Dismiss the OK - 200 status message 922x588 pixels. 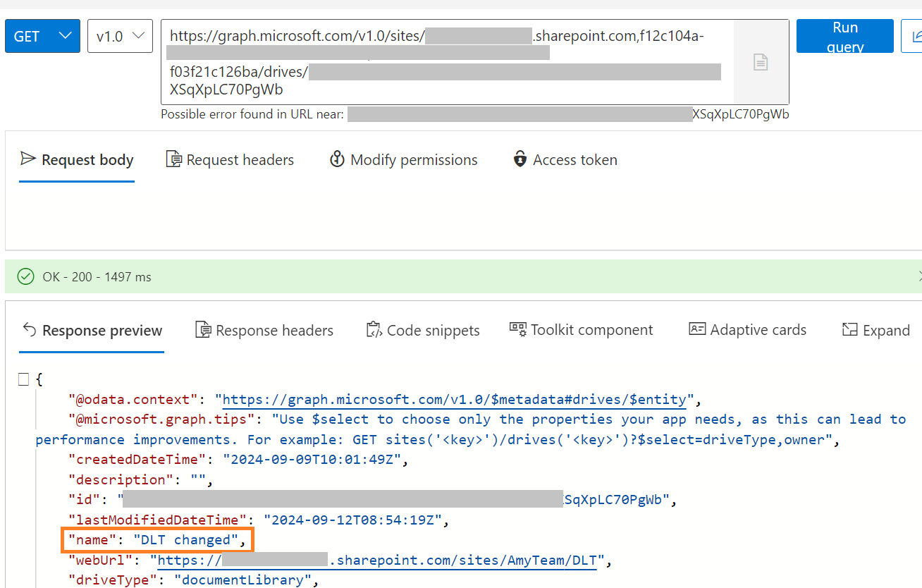pyautogui.click(x=918, y=276)
